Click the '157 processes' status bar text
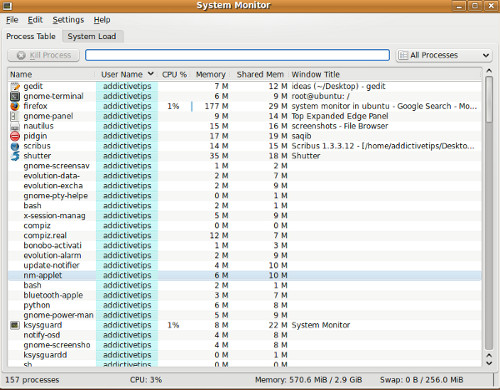The height and width of the screenshot is (390, 500). pyautogui.click(x=32, y=380)
